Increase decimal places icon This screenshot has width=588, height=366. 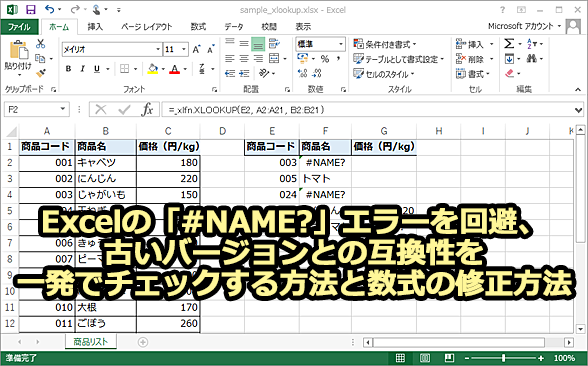click(x=303, y=73)
